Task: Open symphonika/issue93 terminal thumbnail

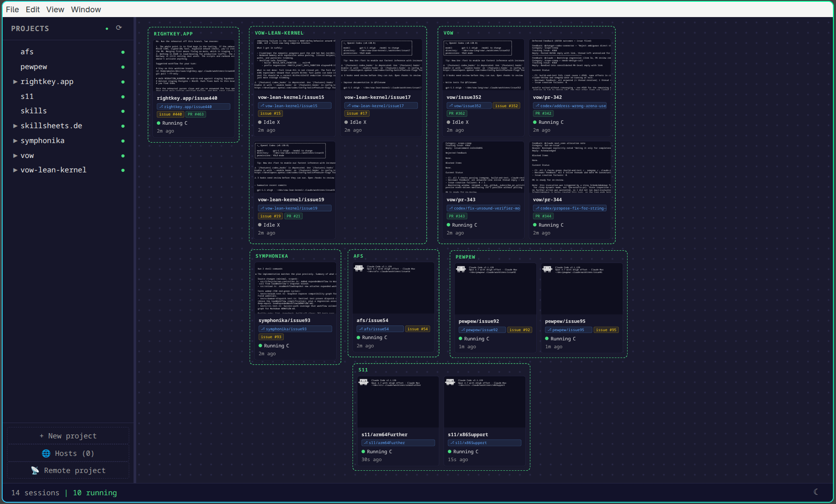Action: pos(296,288)
